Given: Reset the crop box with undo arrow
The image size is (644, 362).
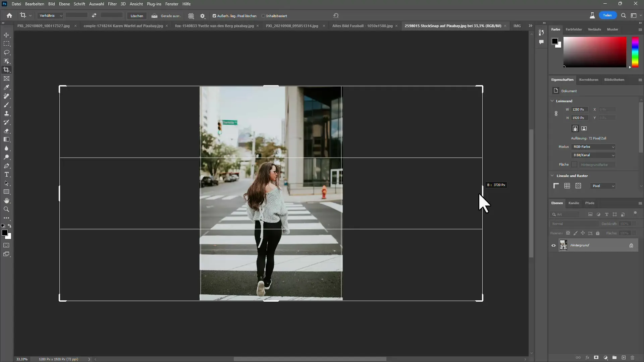Looking at the screenshot, I should (x=336, y=15).
